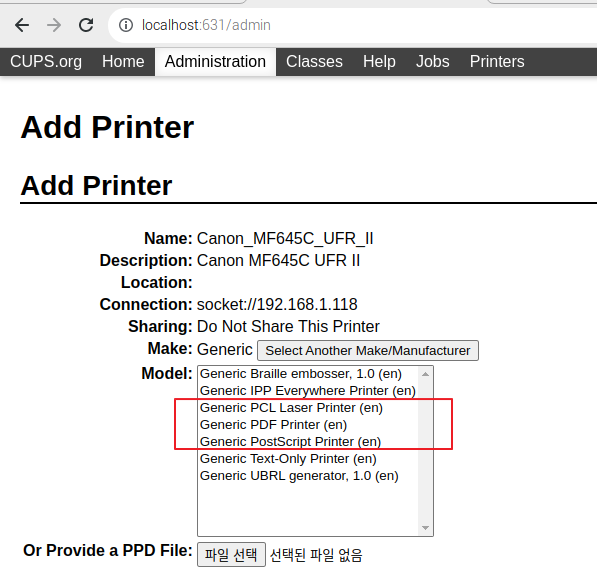
Task: Reload the page with the refresh icon
Action: point(86,25)
